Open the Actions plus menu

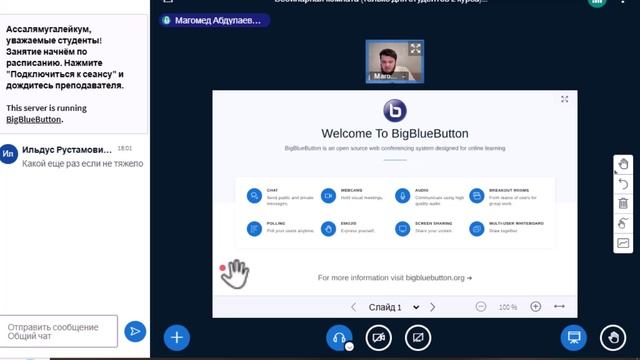click(177, 338)
